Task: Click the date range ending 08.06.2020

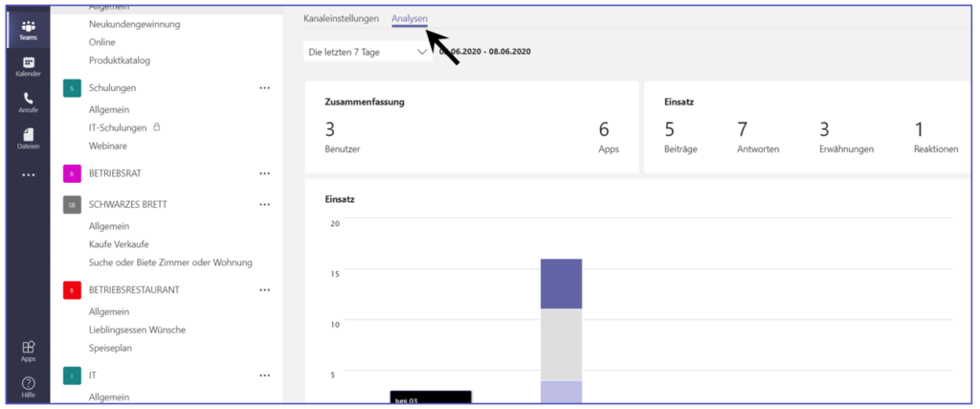Action: pyautogui.click(x=485, y=52)
